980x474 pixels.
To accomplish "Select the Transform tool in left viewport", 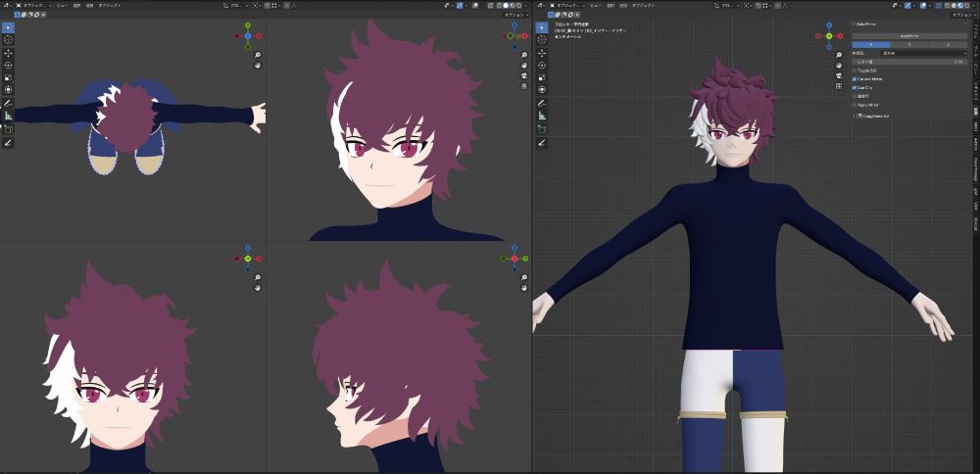I will pyautogui.click(x=8, y=90).
